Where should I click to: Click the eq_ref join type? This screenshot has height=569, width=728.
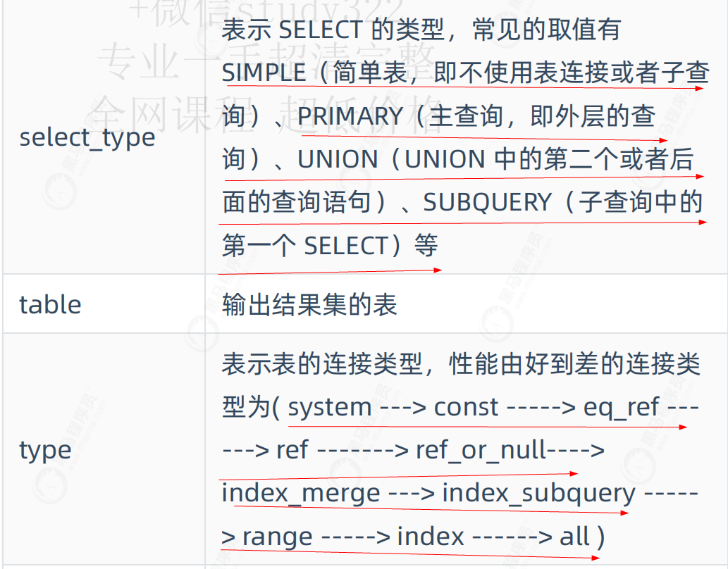(621, 407)
